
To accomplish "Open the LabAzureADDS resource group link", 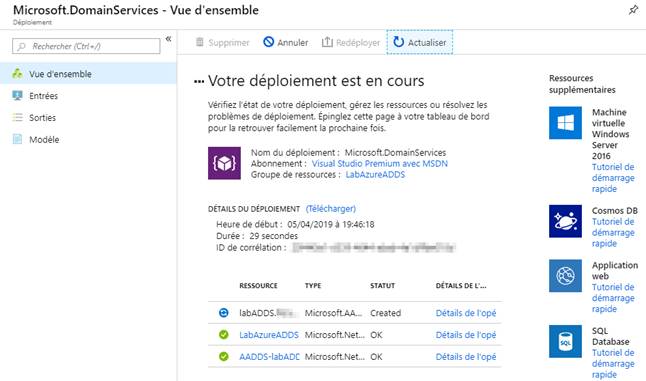I will (x=375, y=175).
